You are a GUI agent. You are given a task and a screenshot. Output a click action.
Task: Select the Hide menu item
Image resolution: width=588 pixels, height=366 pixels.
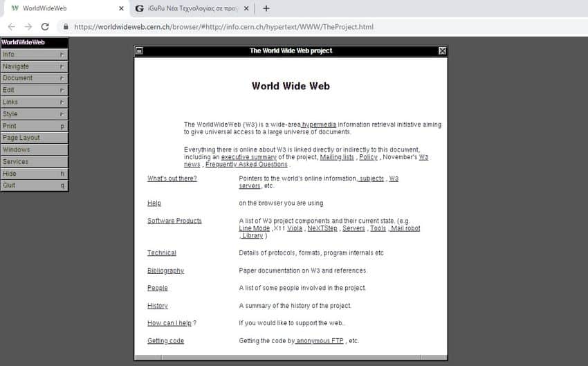(34, 174)
